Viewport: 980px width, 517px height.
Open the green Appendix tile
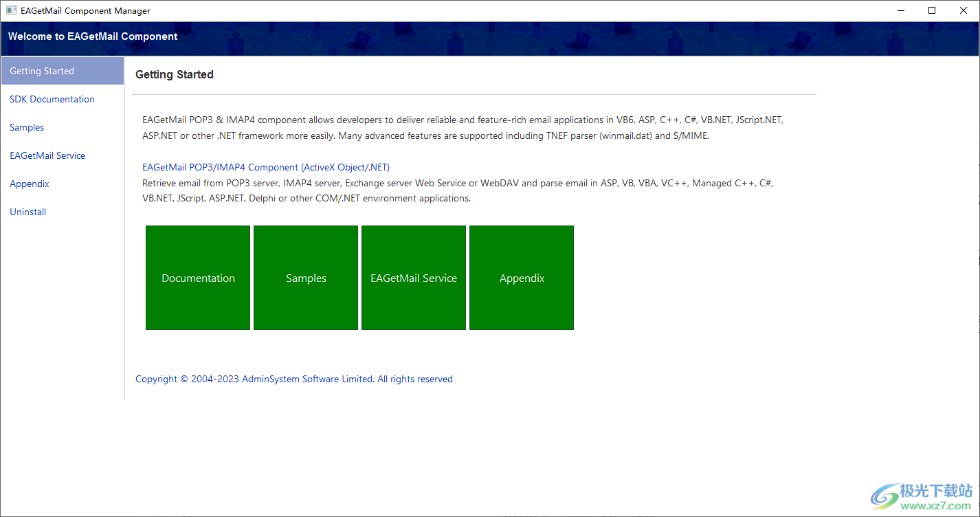pyautogui.click(x=522, y=278)
